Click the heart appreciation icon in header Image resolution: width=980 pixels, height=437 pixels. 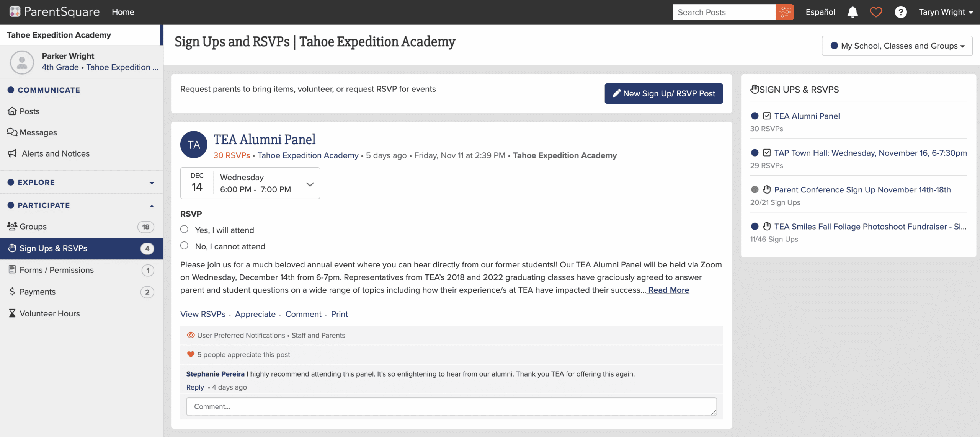876,12
